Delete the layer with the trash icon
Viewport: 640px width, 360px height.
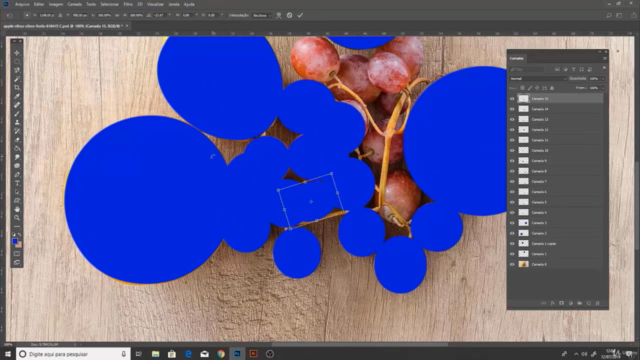pos(598,303)
